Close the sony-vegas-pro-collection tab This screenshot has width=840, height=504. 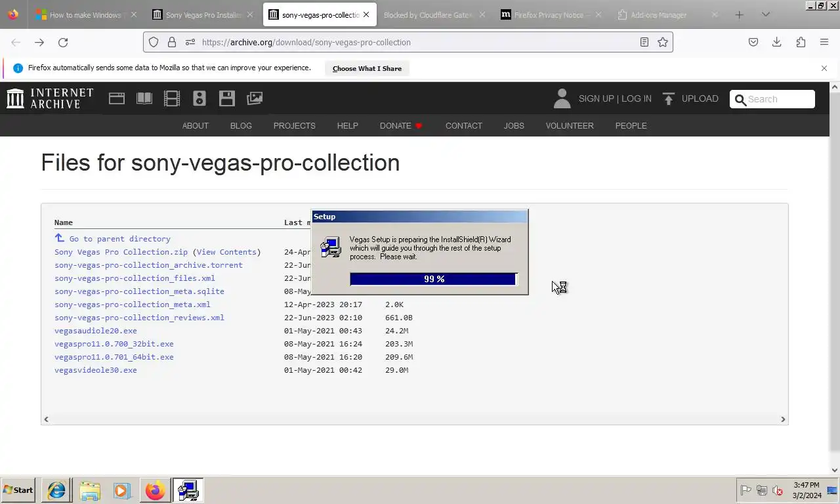coord(366,14)
